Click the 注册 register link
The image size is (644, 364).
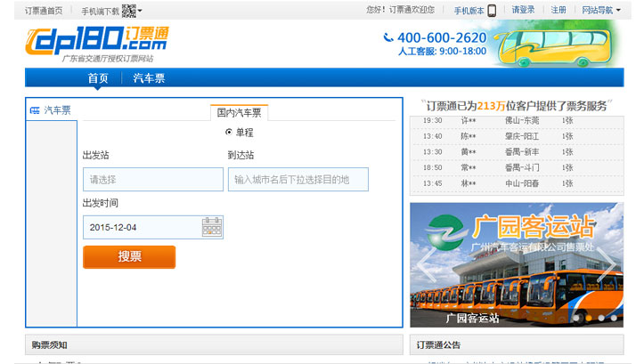tap(558, 11)
